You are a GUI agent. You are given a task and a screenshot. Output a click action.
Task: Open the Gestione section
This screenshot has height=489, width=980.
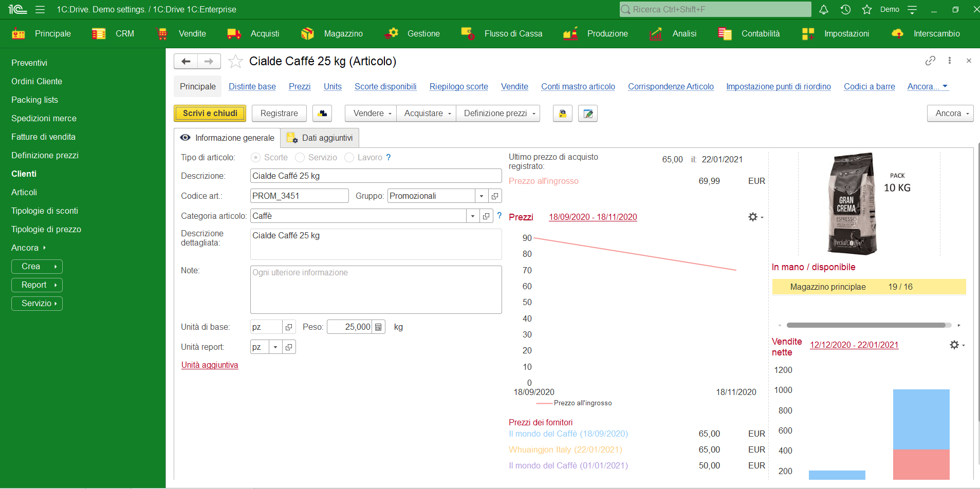tap(412, 33)
